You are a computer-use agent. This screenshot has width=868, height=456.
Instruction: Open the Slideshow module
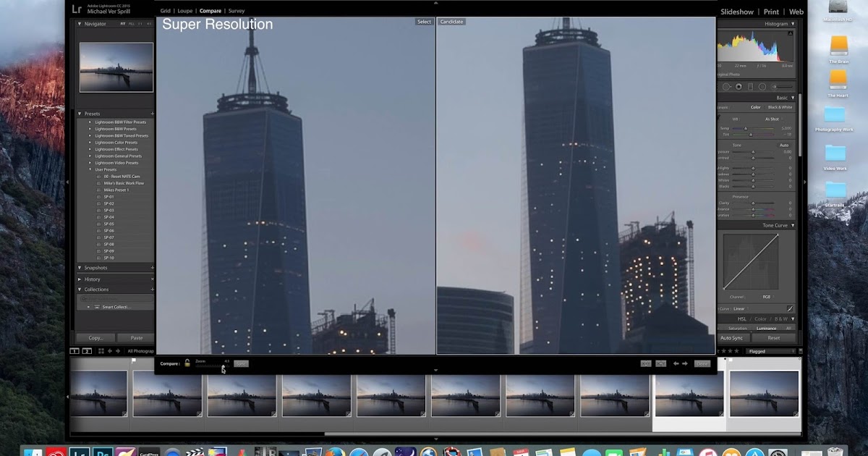[737, 12]
